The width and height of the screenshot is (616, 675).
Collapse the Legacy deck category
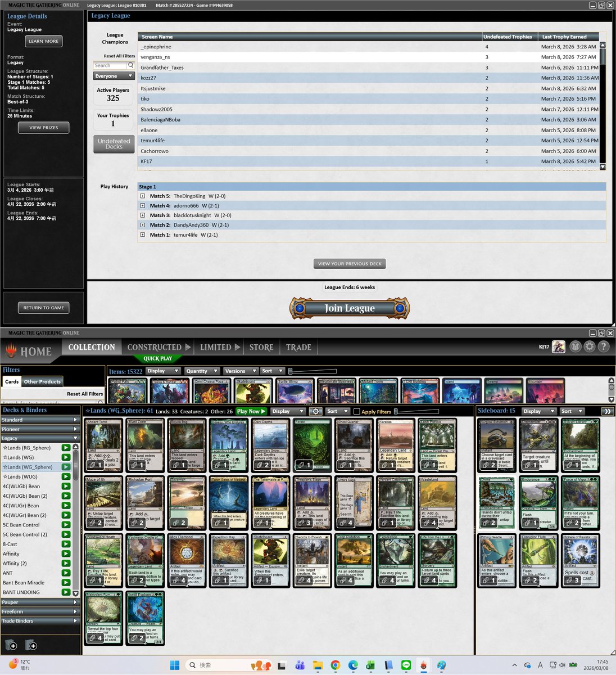click(x=39, y=438)
